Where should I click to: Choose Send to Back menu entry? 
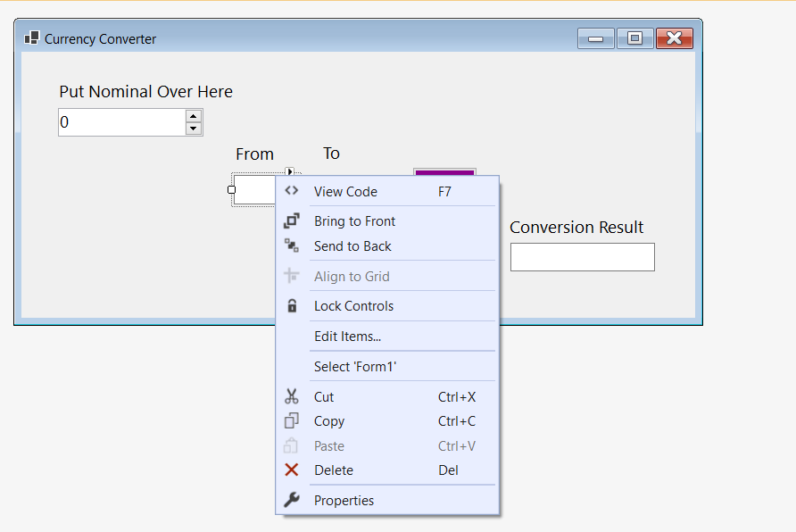pos(388,246)
